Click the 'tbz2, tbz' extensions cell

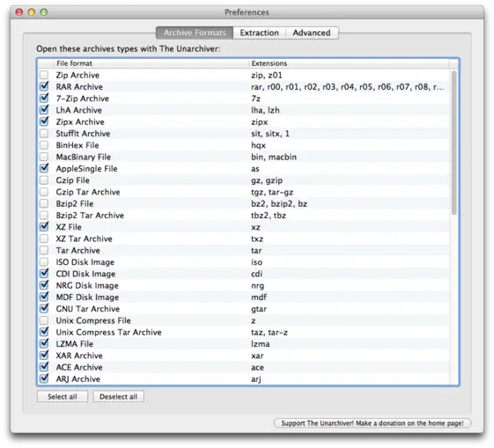(269, 216)
